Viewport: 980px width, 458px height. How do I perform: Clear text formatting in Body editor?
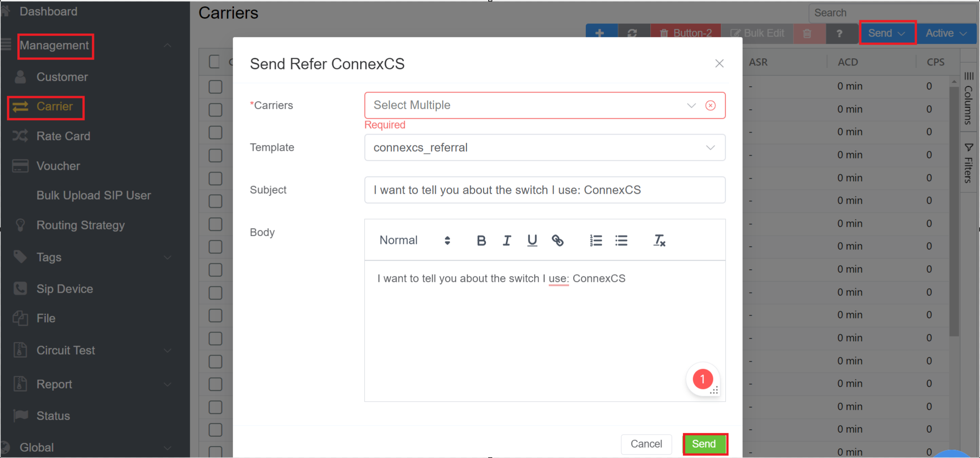659,241
